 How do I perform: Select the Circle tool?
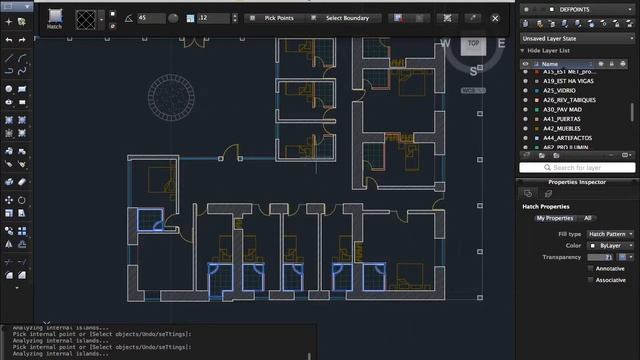9,89
